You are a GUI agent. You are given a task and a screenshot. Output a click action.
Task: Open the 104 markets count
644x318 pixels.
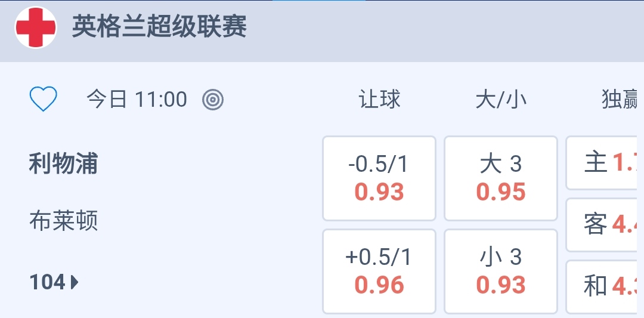(47, 282)
